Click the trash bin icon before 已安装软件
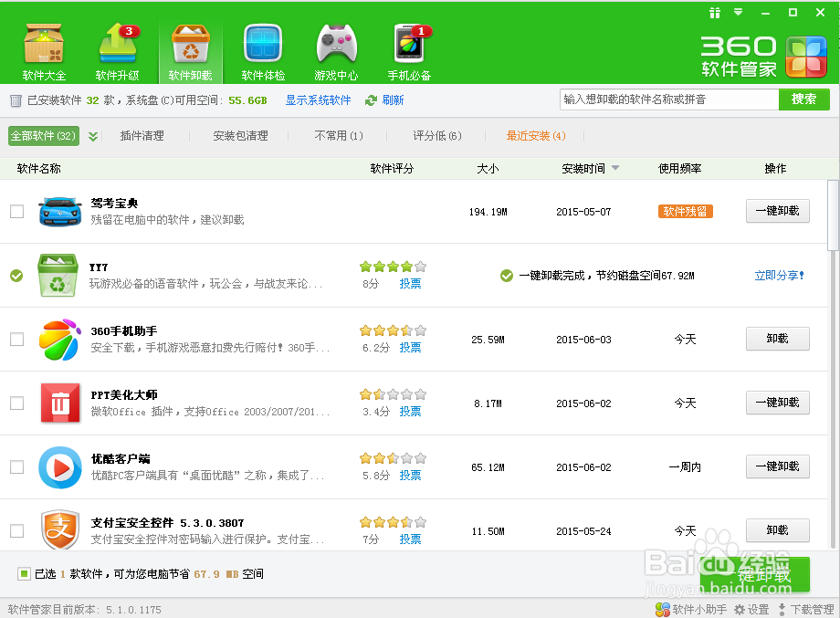The image size is (840, 618). (x=16, y=100)
